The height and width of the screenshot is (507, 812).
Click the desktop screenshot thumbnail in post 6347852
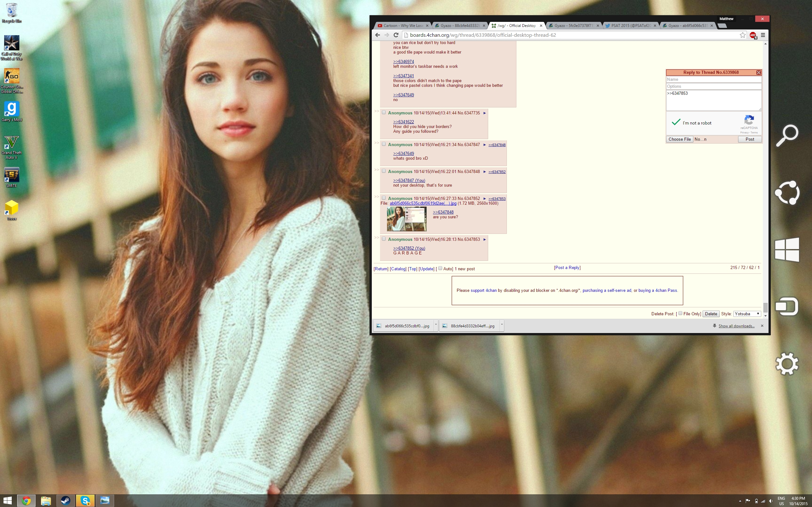406,219
